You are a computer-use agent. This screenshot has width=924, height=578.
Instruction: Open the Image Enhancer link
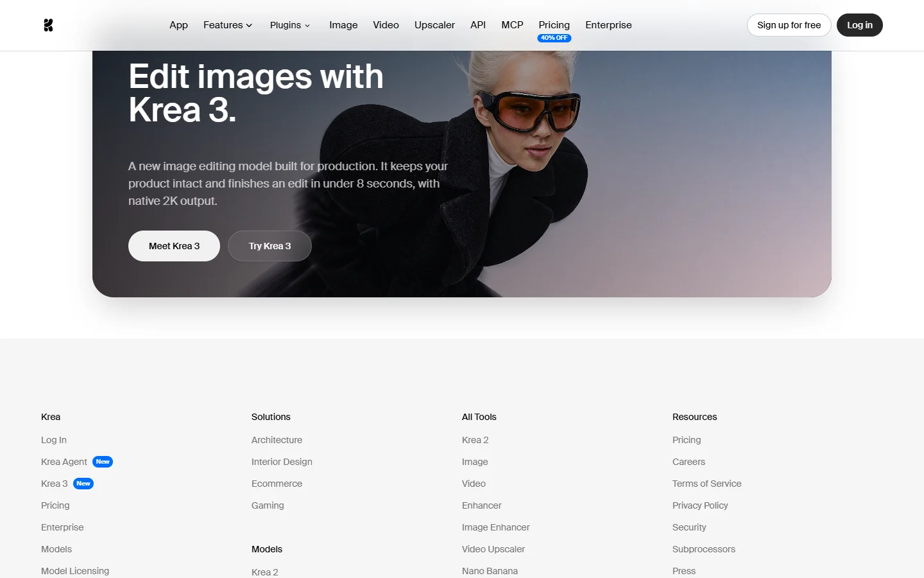click(x=496, y=527)
